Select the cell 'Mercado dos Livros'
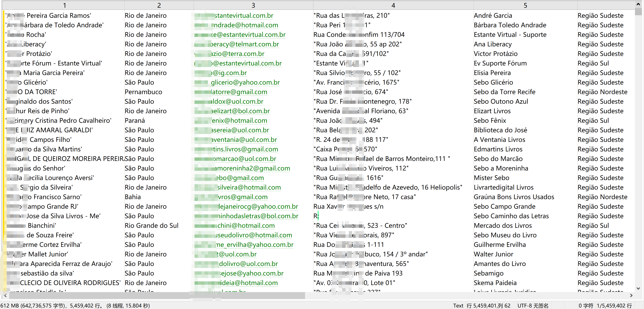The image size is (644, 309). pos(503,226)
